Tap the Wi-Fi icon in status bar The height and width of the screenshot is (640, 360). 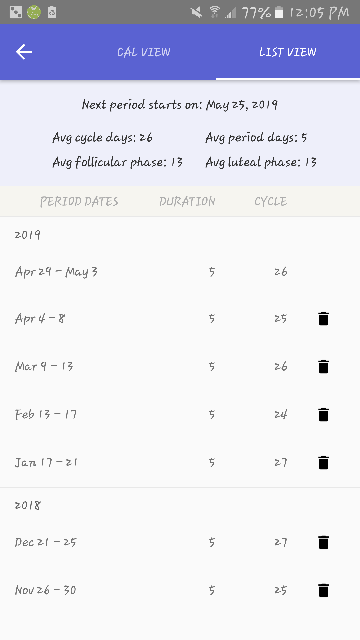tap(214, 12)
